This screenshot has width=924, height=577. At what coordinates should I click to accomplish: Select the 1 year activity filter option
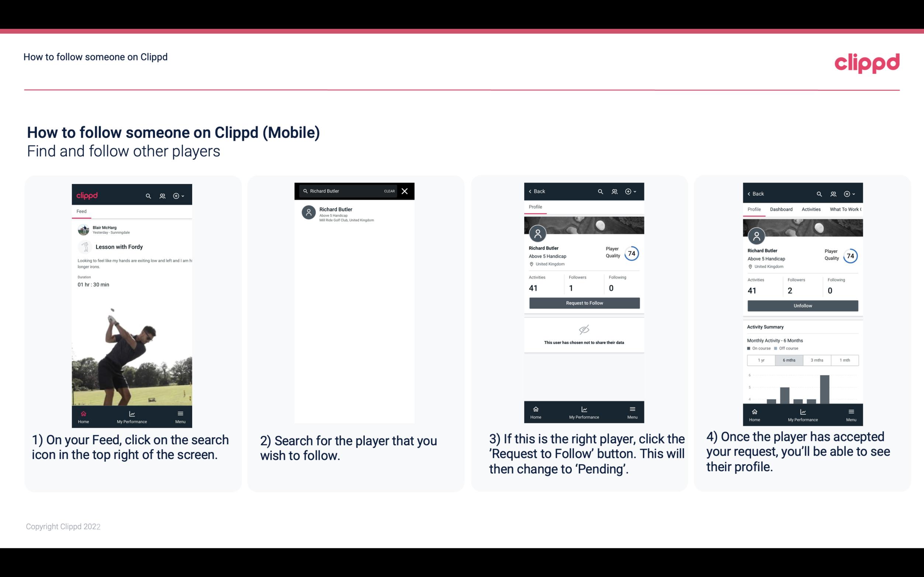(x=761, y=359)
